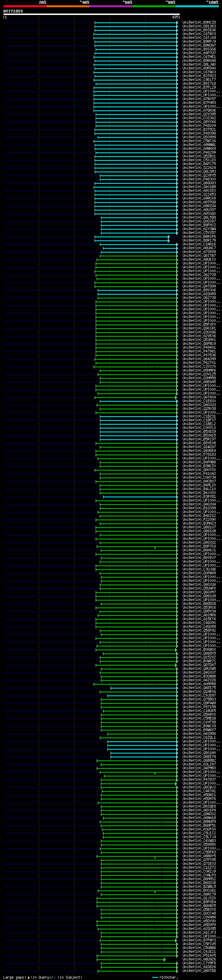Open hit UniRef100_B9HCZ8
The image size is (222, 980).
(x=199, y=23)
